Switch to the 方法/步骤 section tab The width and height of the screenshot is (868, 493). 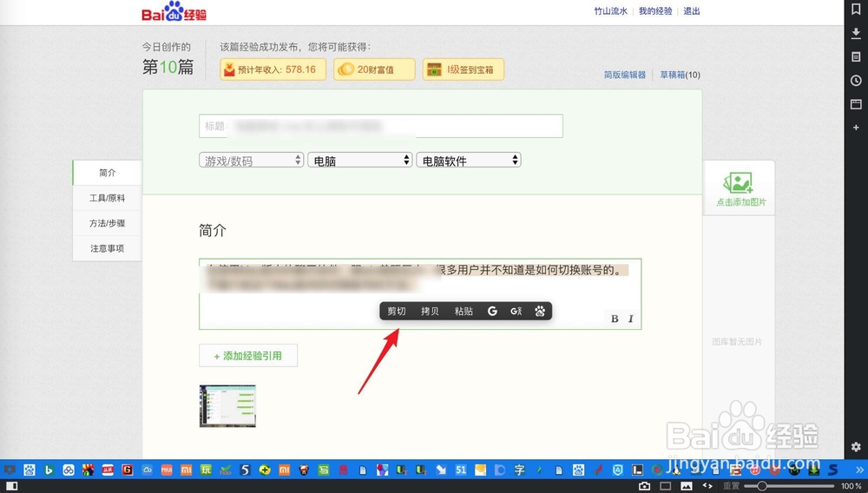click(x=108, y=223)
